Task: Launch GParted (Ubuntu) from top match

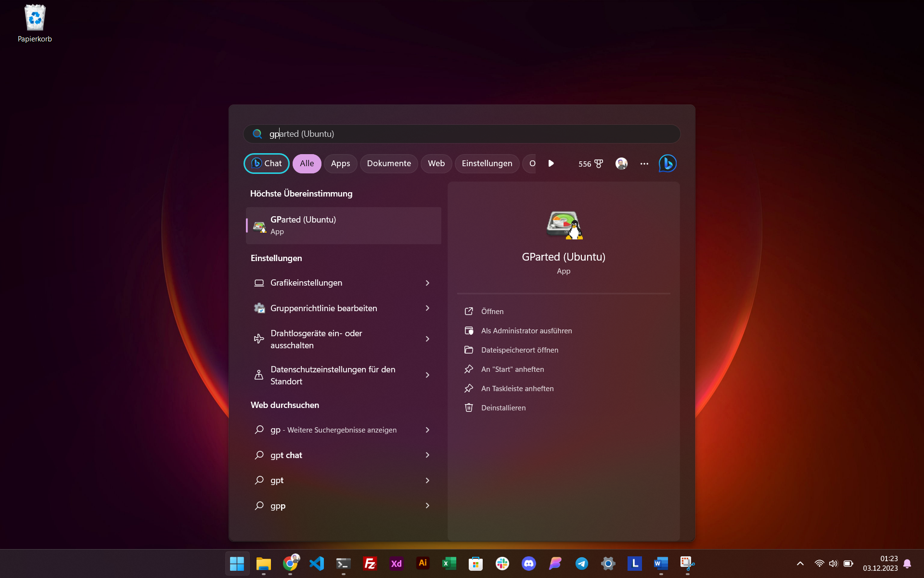Action: point(343,225)
